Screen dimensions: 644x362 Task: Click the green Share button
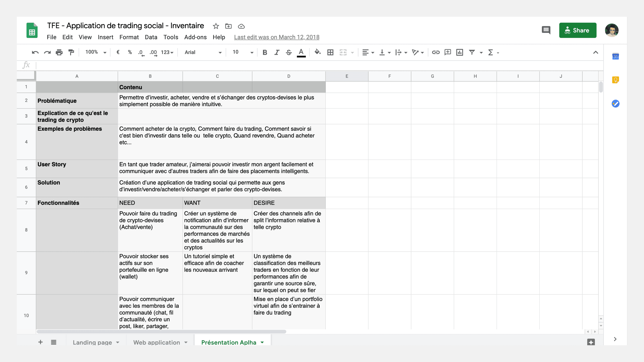577,30
